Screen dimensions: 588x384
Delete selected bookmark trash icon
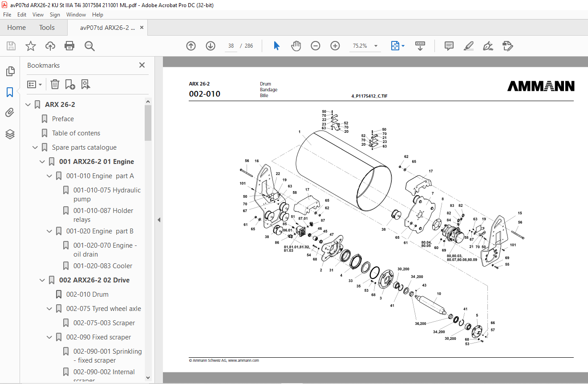55,84
